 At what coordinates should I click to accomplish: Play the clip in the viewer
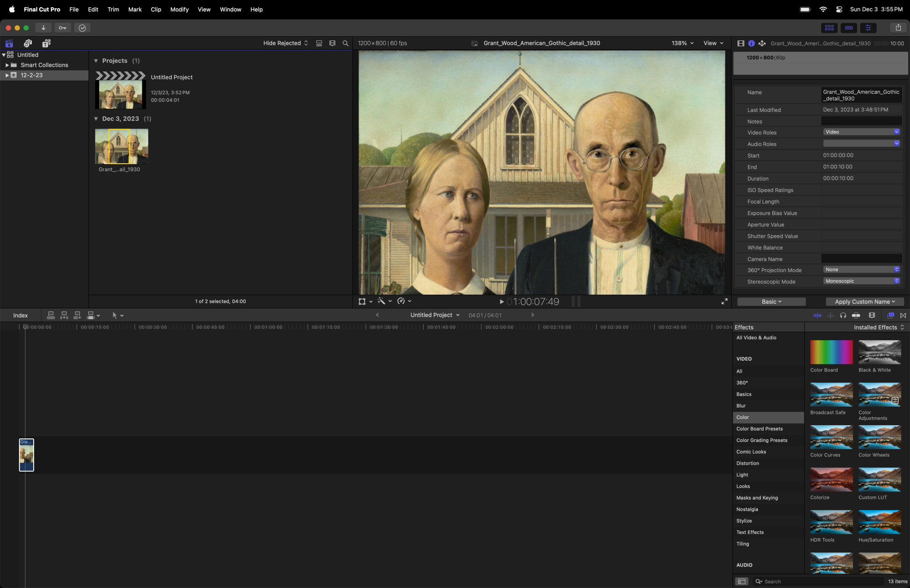pos(501,302)
